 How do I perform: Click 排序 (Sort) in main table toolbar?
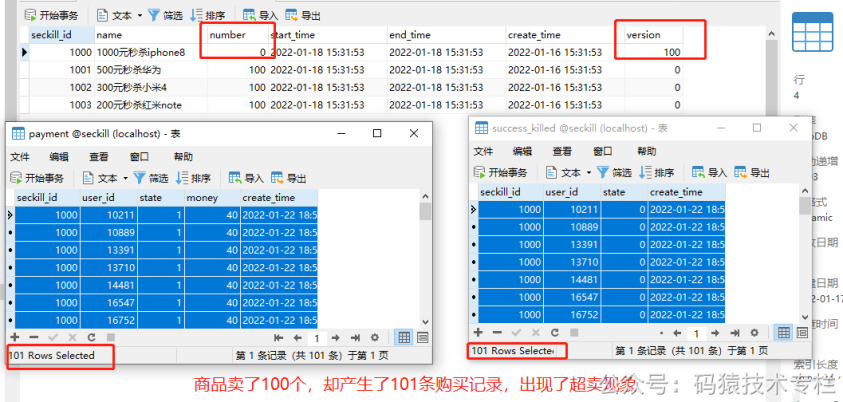click(208, 16)
